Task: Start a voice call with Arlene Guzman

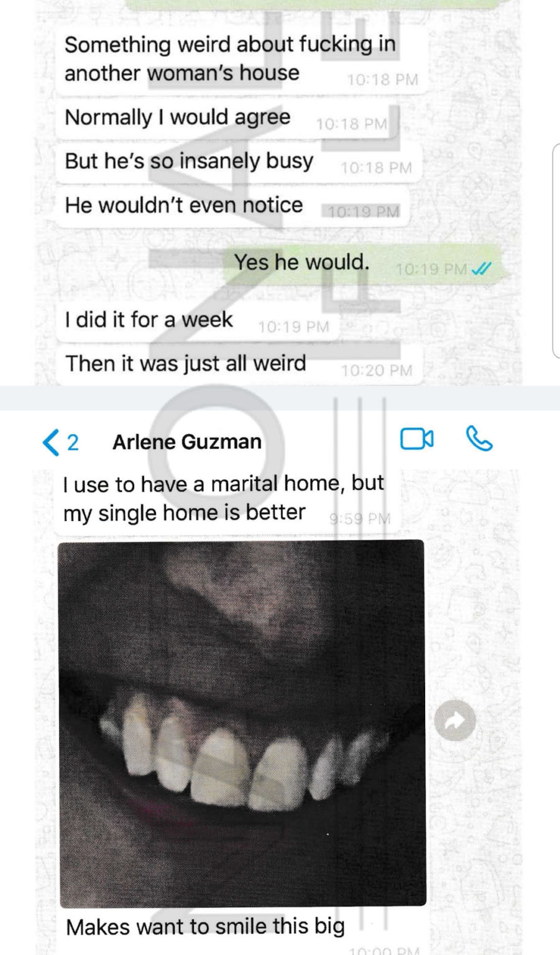Action: (479, 439)
